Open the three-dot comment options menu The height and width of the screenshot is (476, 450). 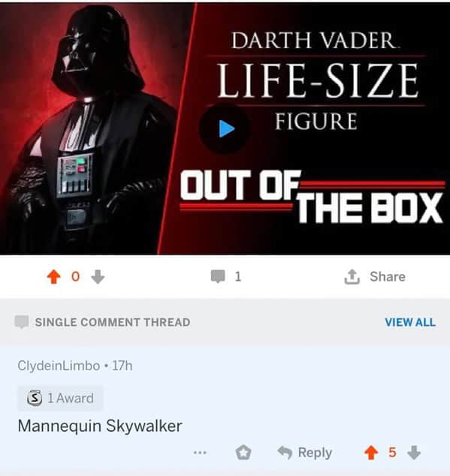pos(200,453)
